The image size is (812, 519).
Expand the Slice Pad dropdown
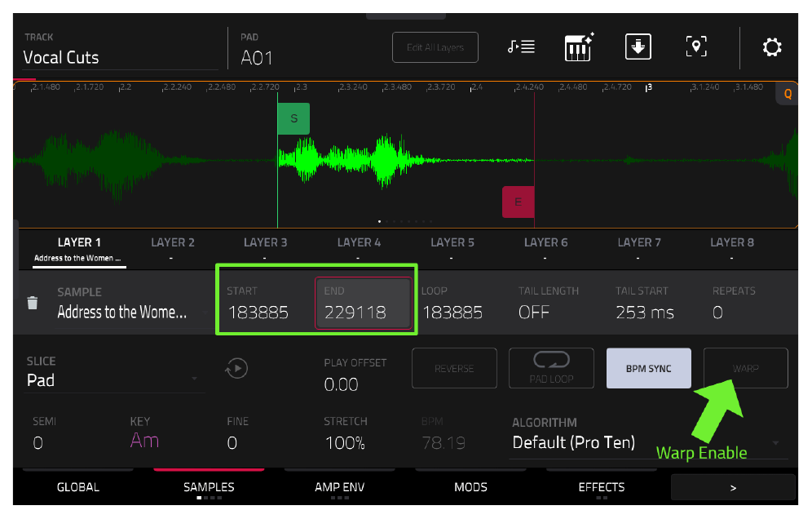pyautogui.click(x=113, y=380)
